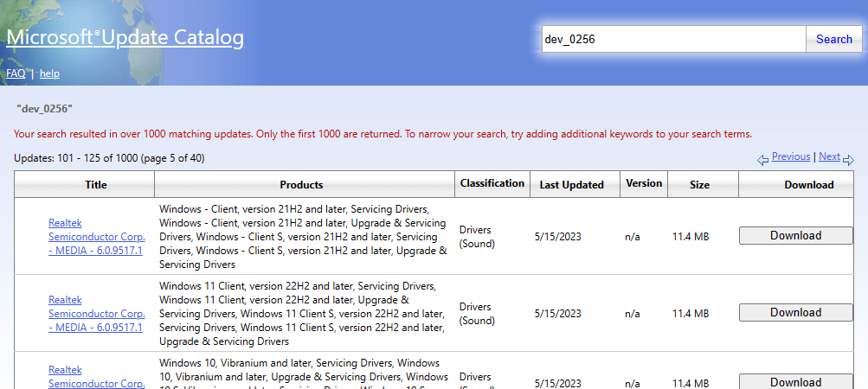The image size is (868, 389).
Task: Click the right arrow icon beside Next
Action: (848, 160)
